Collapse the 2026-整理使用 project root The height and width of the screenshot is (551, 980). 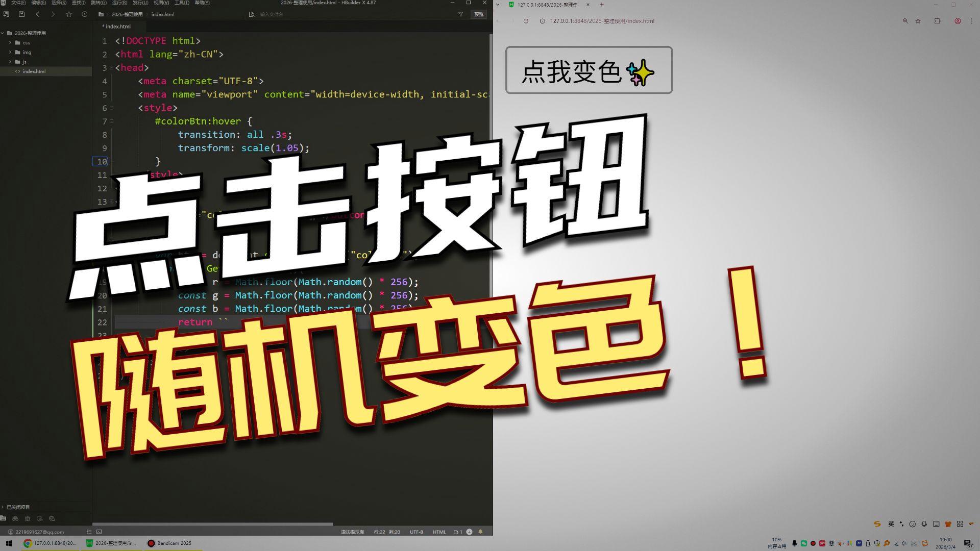(3, 33)
